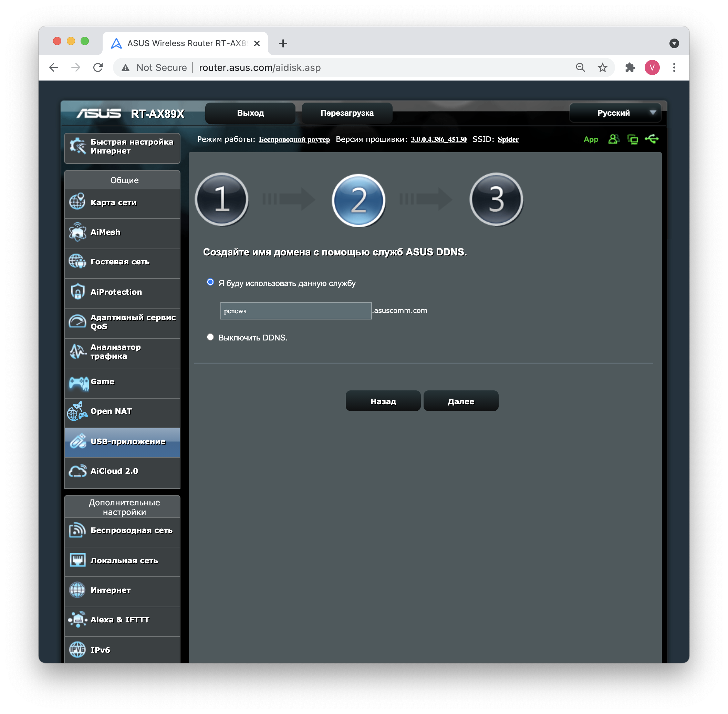
Task: Open the Spider SSID link
Action: (x=508, y=139)
